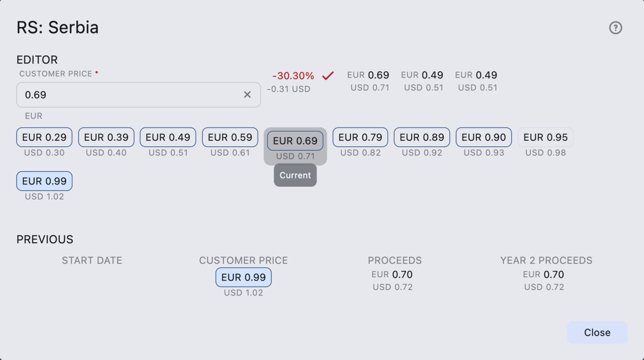Select the EUR 0.95 price tier

click(546, 137)
